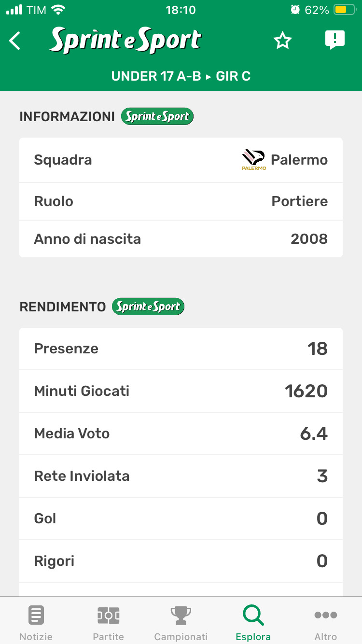Viewport: 362px width, 644px height.
Task: Tap the Presenze stat row
Action: 181,349
